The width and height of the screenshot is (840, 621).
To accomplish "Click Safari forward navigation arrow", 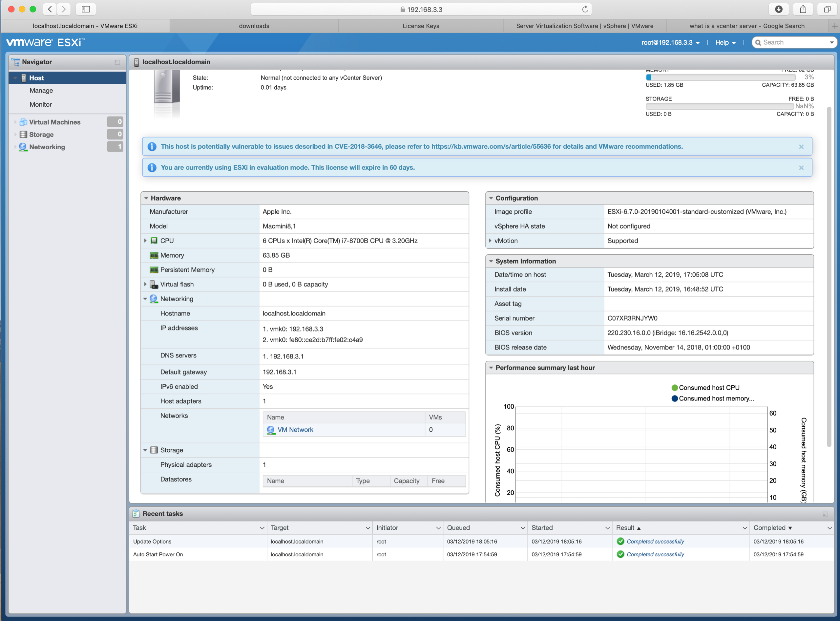I will 64,9.
